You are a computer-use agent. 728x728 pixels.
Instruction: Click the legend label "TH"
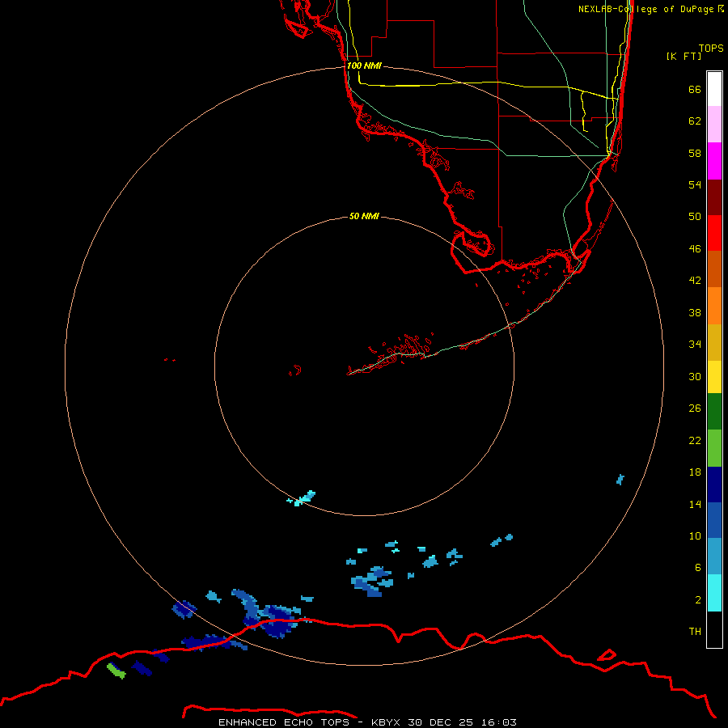(x=695, y=632)
